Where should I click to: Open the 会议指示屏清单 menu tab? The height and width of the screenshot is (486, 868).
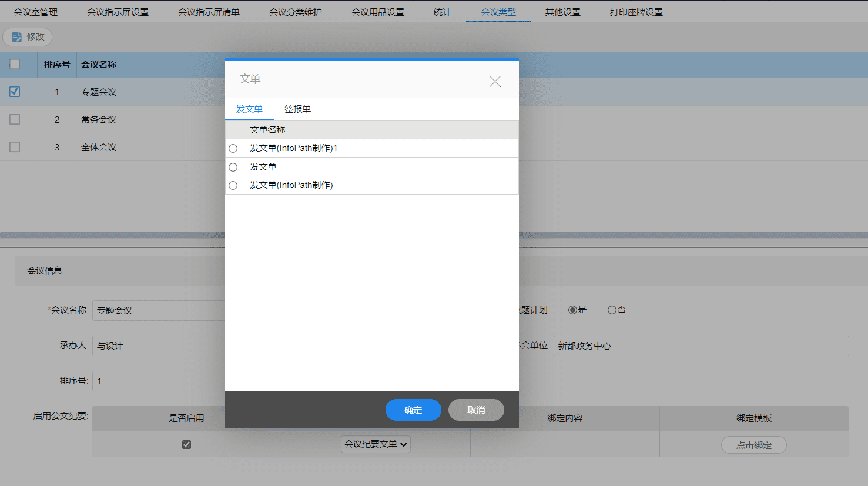[209, 12]
